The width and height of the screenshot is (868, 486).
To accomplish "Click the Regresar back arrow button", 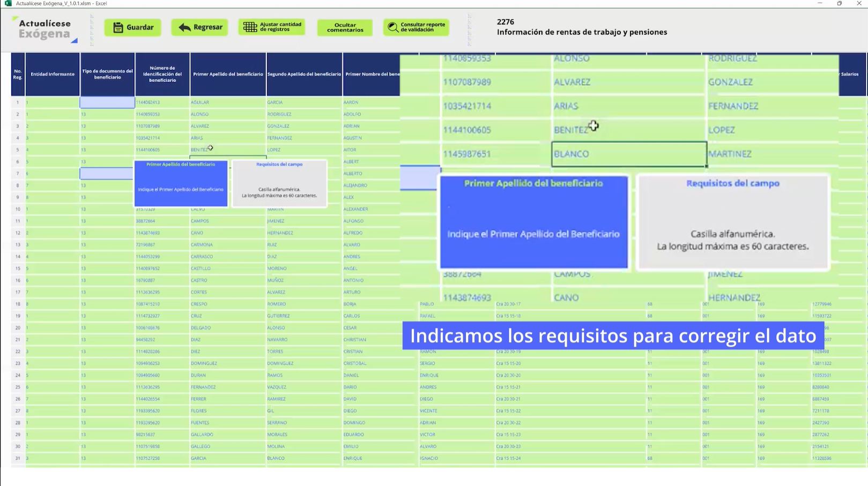I will (x=199, y=27).
